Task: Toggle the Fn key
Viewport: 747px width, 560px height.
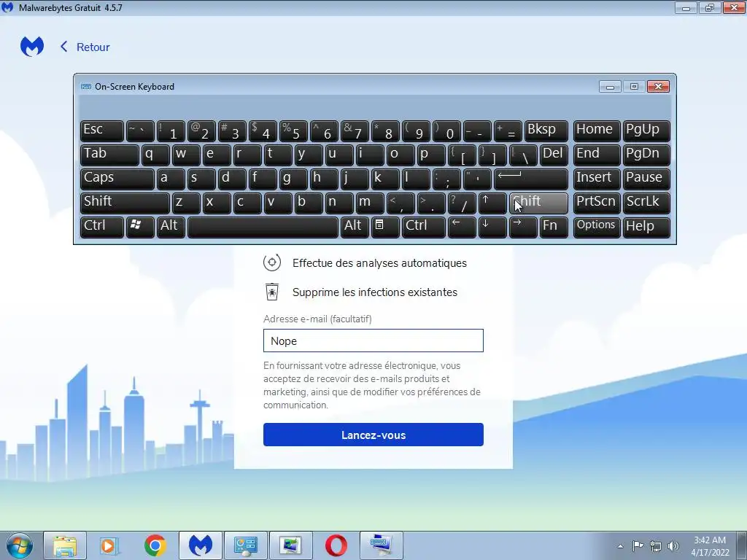Action: pyautogui.click(x=554, y=227)
